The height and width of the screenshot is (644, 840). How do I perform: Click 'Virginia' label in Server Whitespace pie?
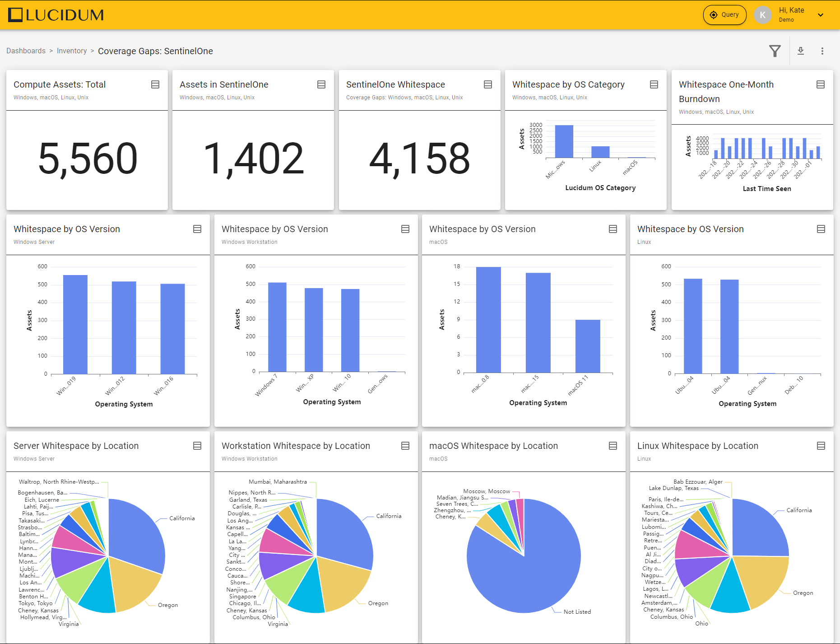[x=69, y=624]
